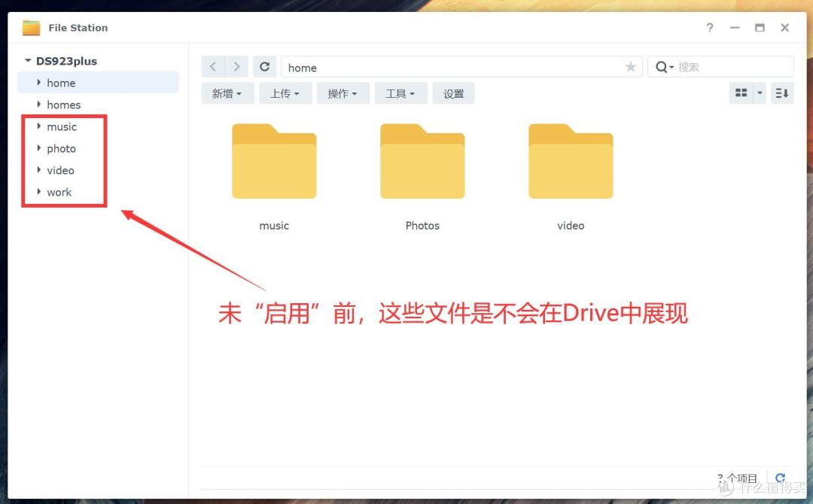Open the sort options icon
The image size is (813, 504).
[782, 93]
